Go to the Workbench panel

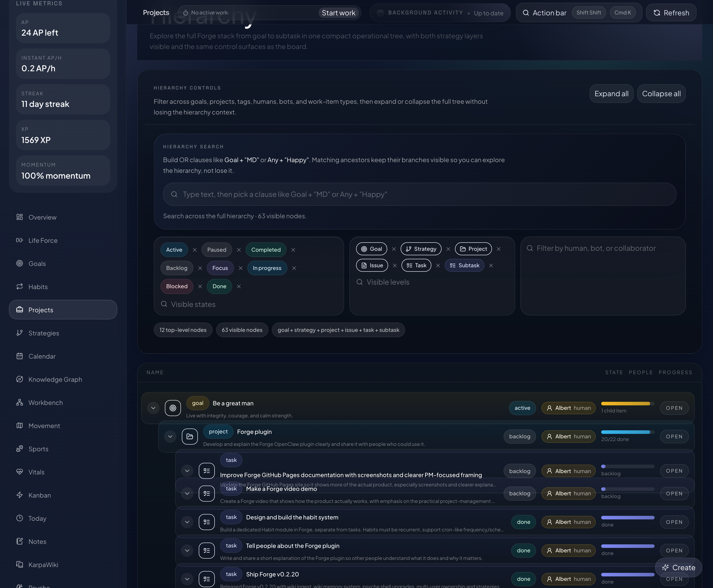click(45, 402)
